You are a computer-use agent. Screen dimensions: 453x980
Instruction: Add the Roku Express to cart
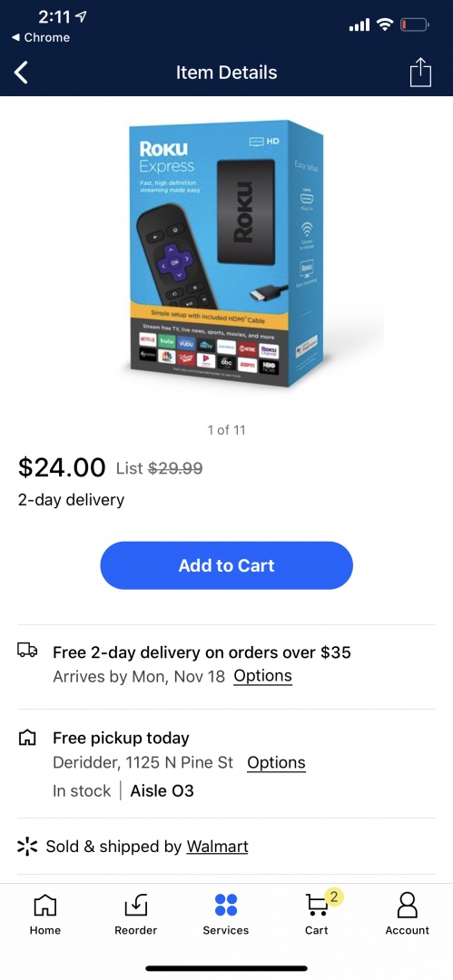pos(227,565)
